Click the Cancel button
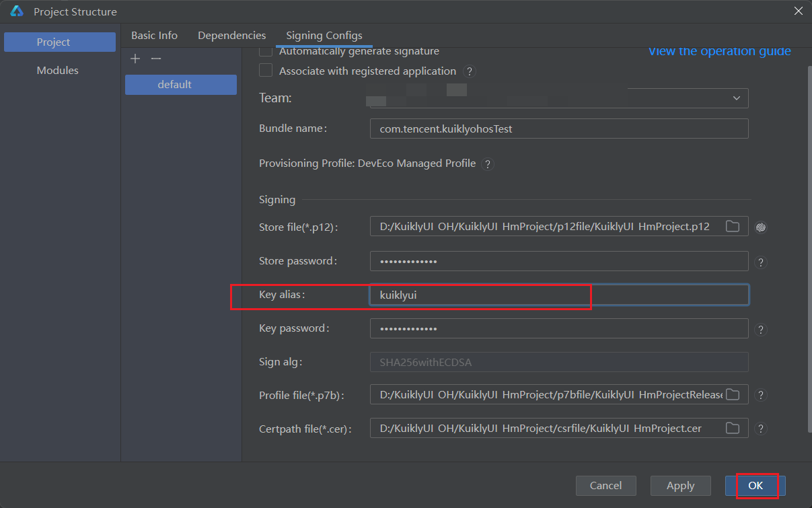This screenshot has height=508, width=812. [x=606, y=486]
